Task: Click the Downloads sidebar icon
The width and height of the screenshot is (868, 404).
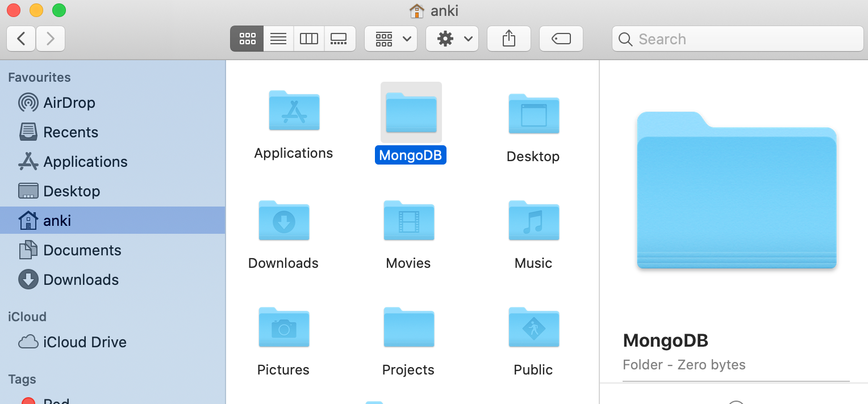Action: pyautogui.click(x=28, y=280)
